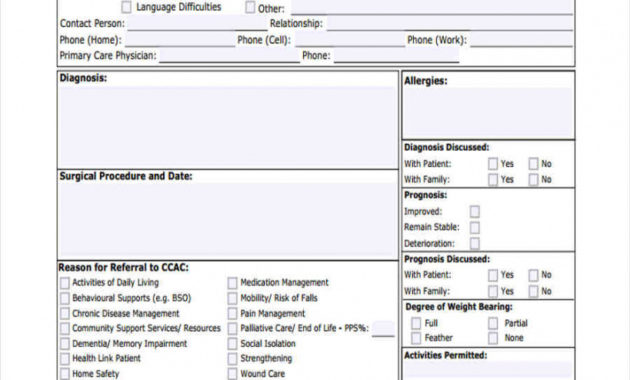Click the PPS% value field
630x380 pixels.
[x=383, y=329]
